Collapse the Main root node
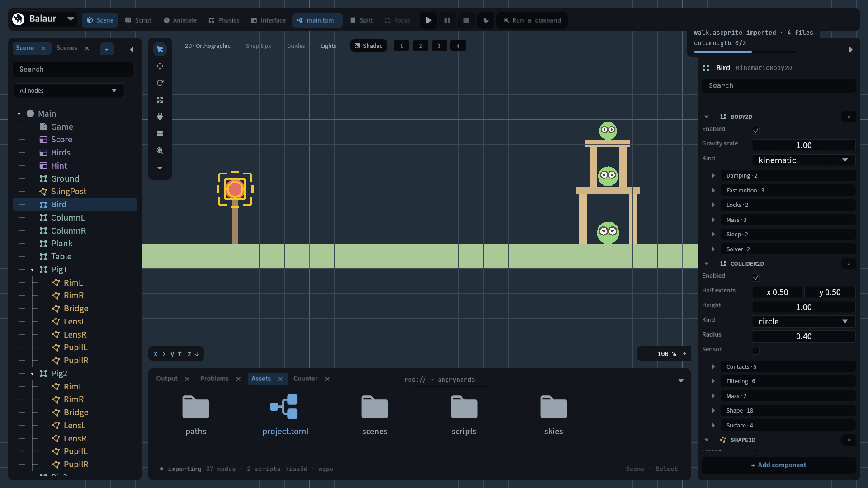868x488 pixels. click(19, 114)
